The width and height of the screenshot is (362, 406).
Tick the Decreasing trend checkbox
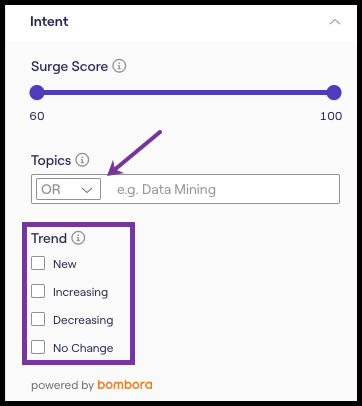(38, 319)
